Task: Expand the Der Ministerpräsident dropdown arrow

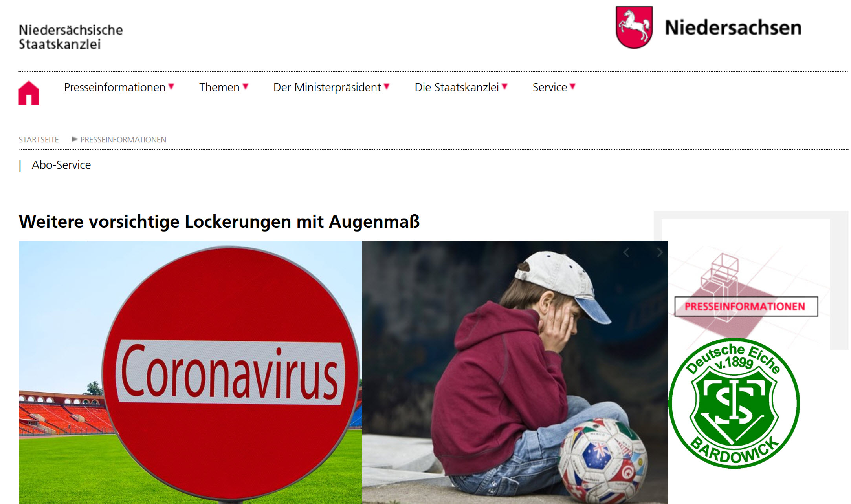Action: pos(387,87)
